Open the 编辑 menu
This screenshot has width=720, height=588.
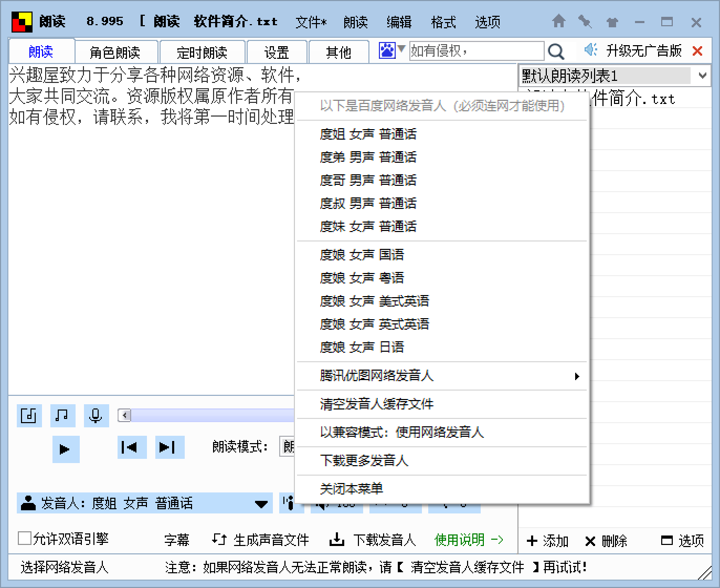click(x=399, y=22)
